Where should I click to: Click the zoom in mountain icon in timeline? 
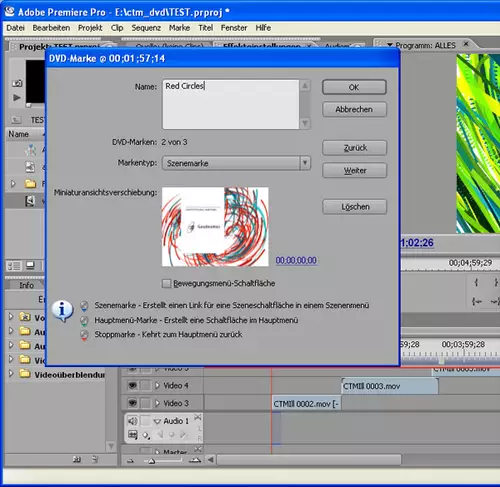point(195,461)
